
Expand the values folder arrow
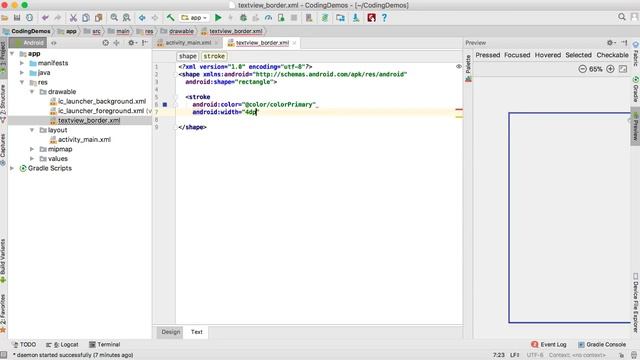coord(32,158)
